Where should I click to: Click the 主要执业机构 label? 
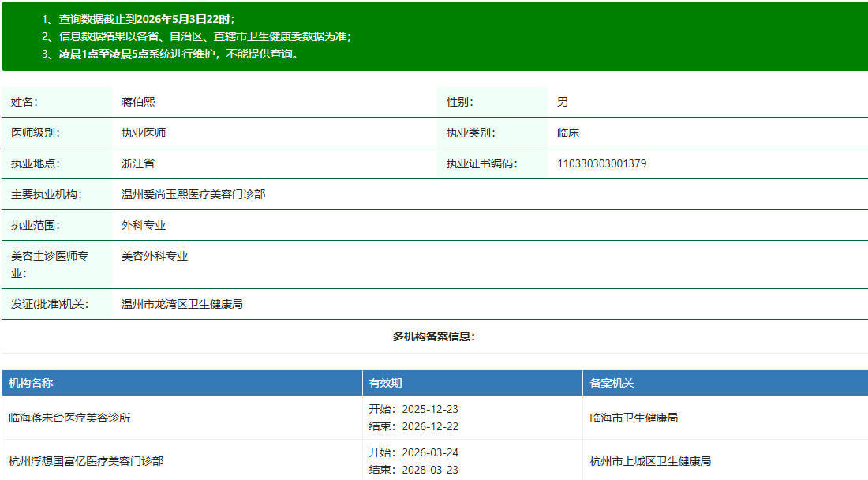[47, 194]
